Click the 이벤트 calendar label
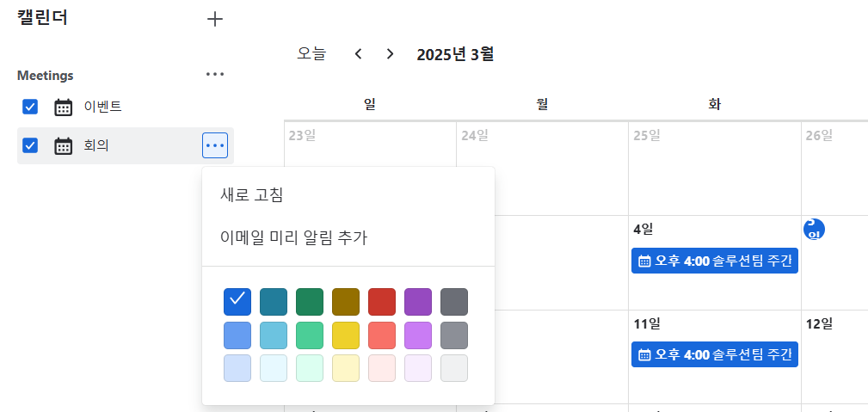The height and width of the screenshot is (412, 868). coord(103,107)
